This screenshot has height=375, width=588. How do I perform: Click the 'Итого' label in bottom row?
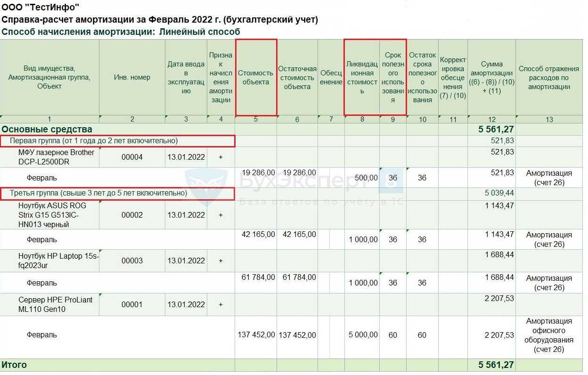click(15, 365)
